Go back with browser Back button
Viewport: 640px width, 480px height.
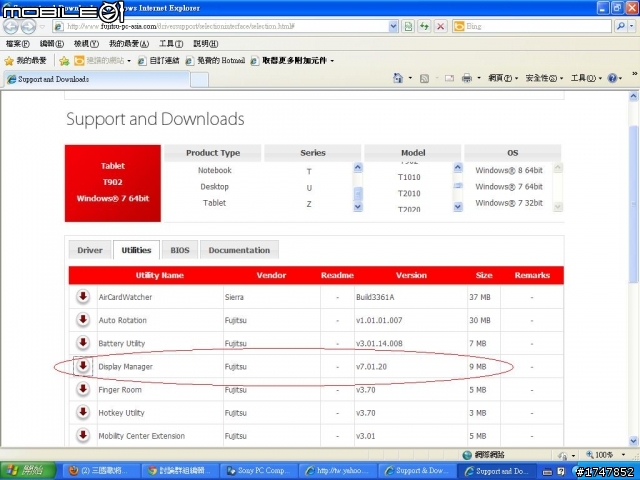11,27
